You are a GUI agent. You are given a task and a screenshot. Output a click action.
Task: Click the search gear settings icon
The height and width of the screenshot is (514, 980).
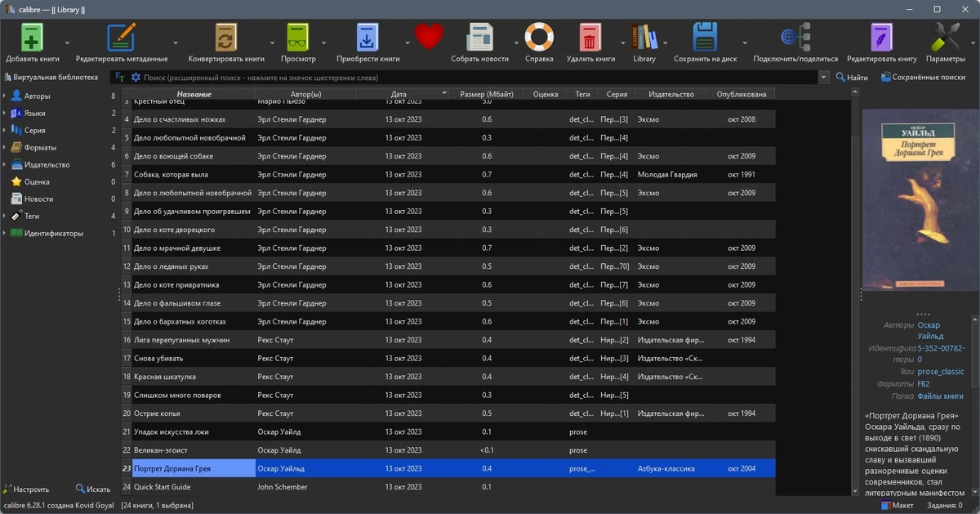(136, 77)
